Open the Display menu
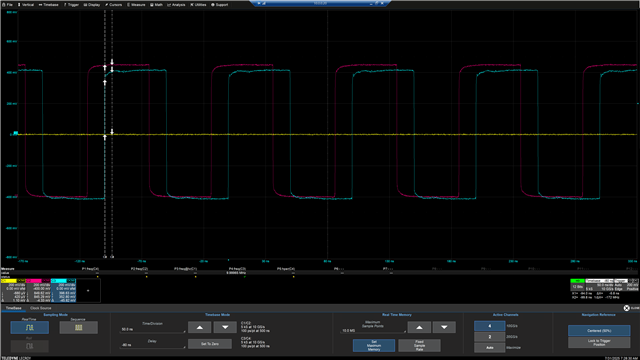The width and height of the screenshot is (640, 360). [92, 4]
